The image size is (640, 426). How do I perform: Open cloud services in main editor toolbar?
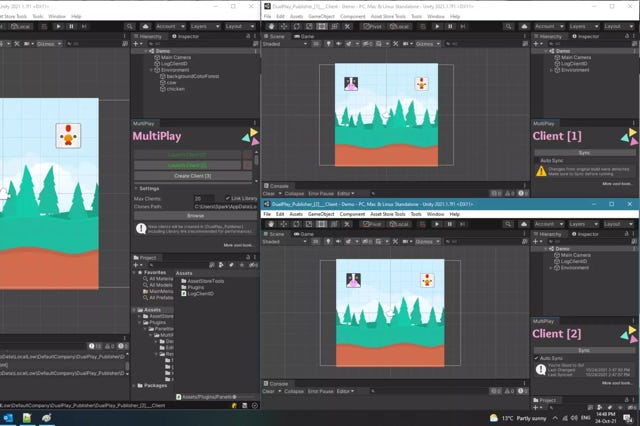pos(145,27)
